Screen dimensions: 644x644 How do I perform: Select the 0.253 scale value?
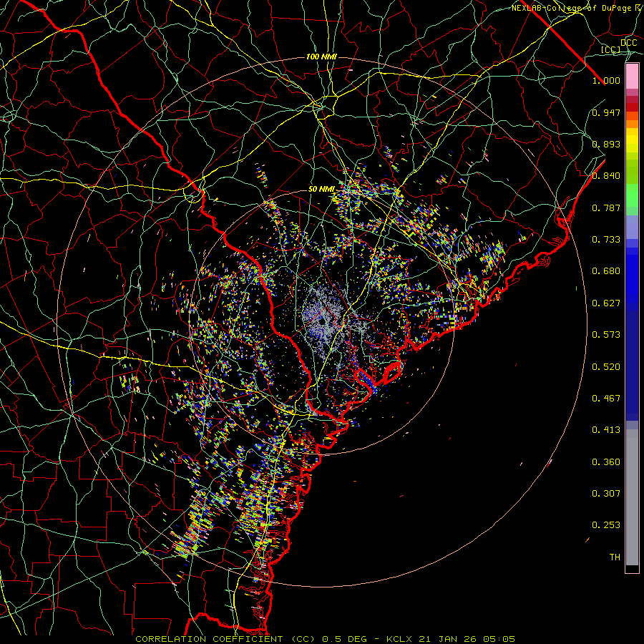coord(606,525)
